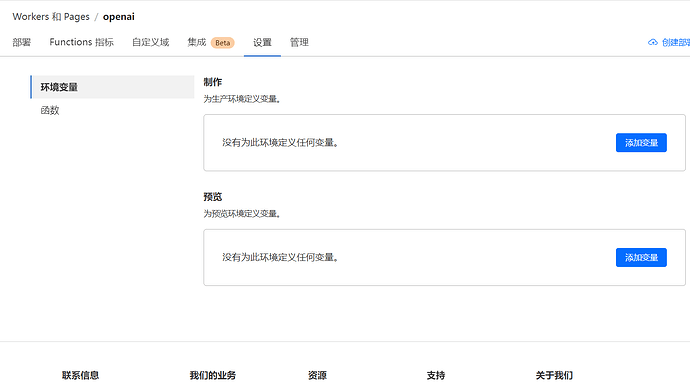Click the 资源 footer heading
Image resolution: width=690 pixels, height=384 pixels.
(317, 375)
